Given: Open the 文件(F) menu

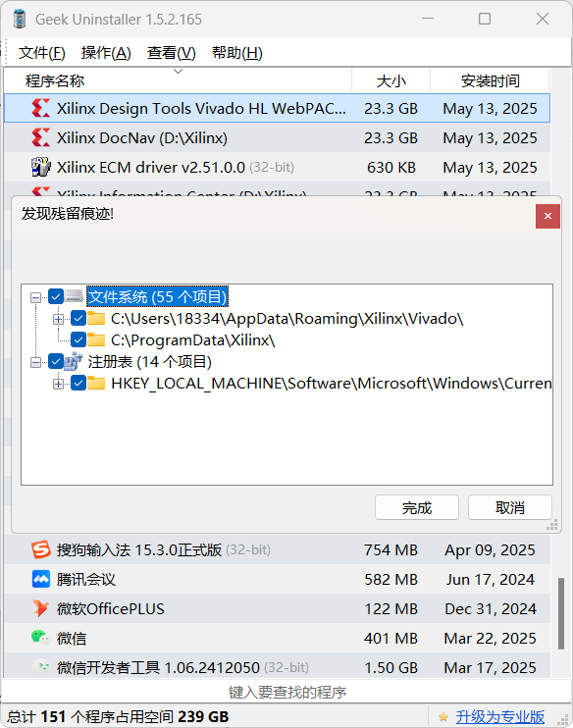Looking at the screenshot, I should click(x=42, y=53).
